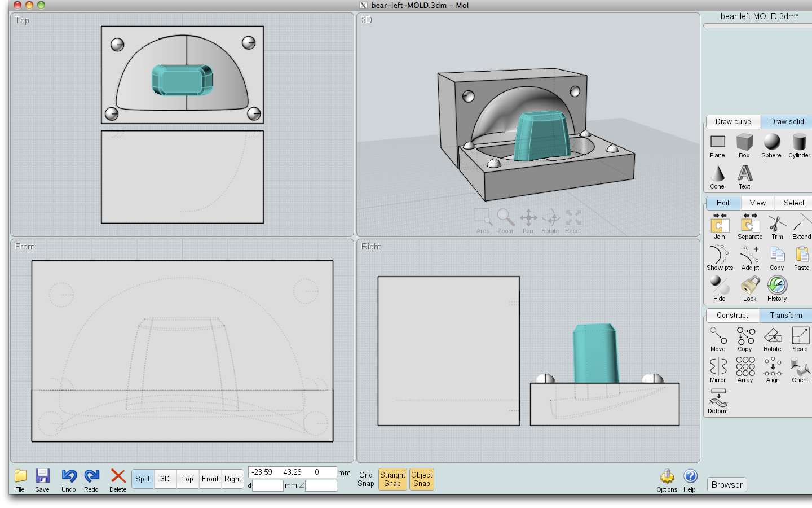Screen dimensions: 812x508
Task: Switch to the Draw curve tab
Action: coord(732,122)
